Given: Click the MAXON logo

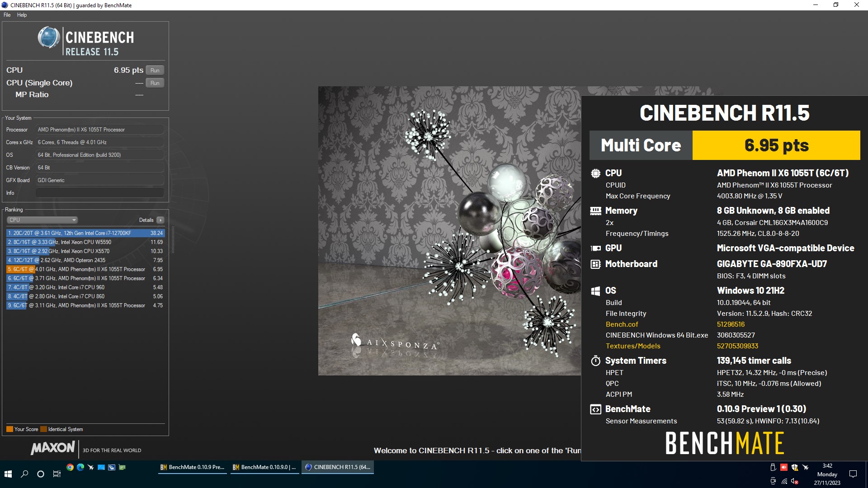Looking at the screenshot, I should (x=52, y=448).
